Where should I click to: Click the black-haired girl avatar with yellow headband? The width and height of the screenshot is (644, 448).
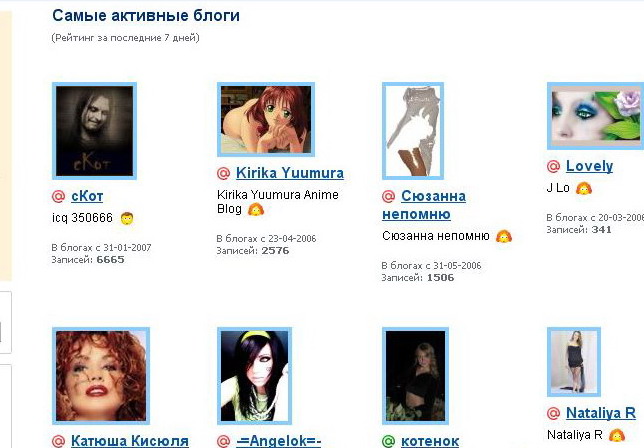click(x=254, y=376)
